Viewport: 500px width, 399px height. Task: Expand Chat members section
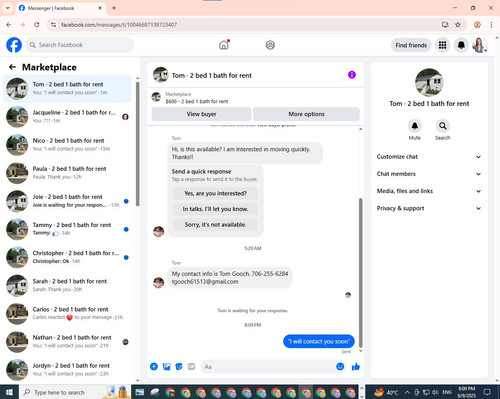pyautogui.click(x=429, y=174)
